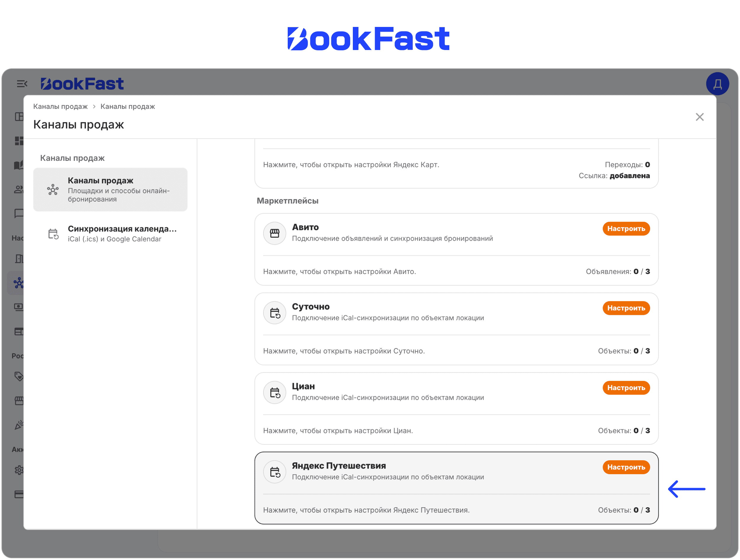Click the calendar sync icon beside Синхронизация календаря
Image resolution: width=740 pixels, height=560 pixels.
coord(53,234)
